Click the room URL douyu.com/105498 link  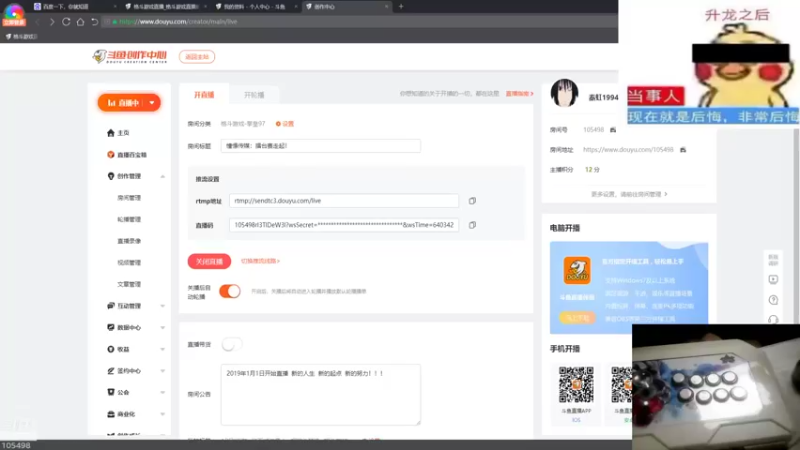coord(628,150)
